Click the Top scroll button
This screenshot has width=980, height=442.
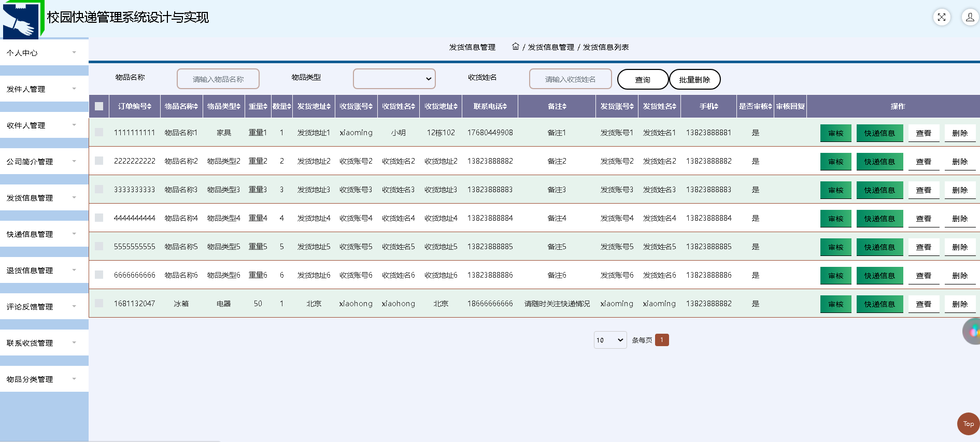tap(968, 424)
